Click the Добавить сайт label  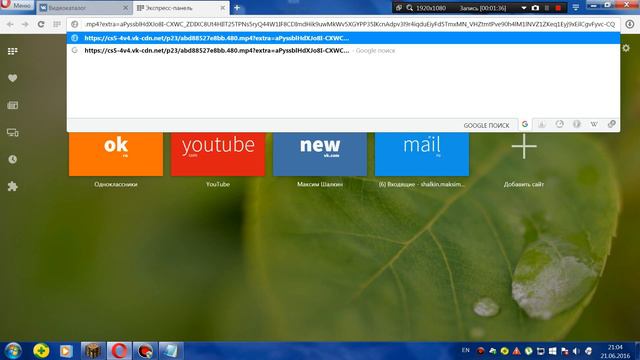524,184
